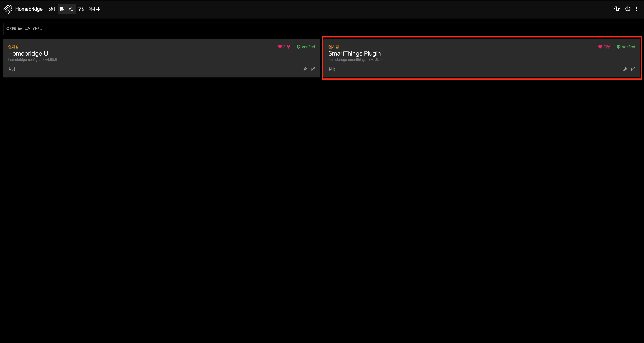The height and width of the screenshot is (343, 644).
Task: Open the log viewer pulse icon
Action: coord(617,9)
